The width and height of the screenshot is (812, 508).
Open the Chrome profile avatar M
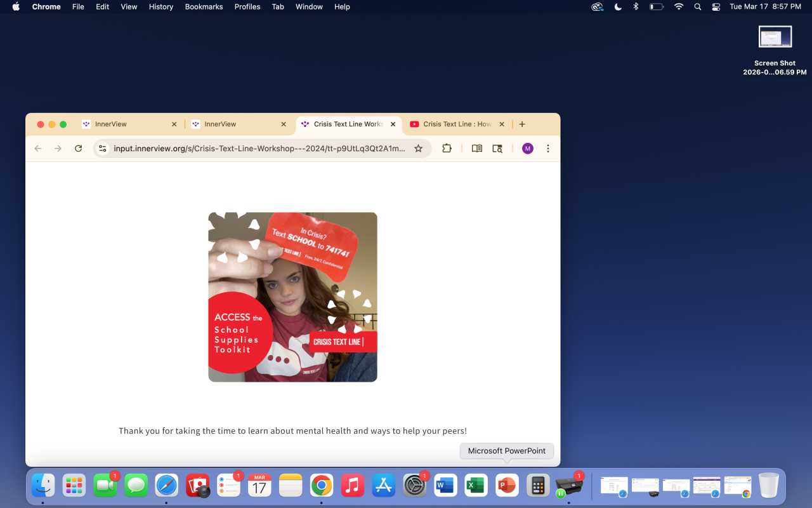point(528,149)
